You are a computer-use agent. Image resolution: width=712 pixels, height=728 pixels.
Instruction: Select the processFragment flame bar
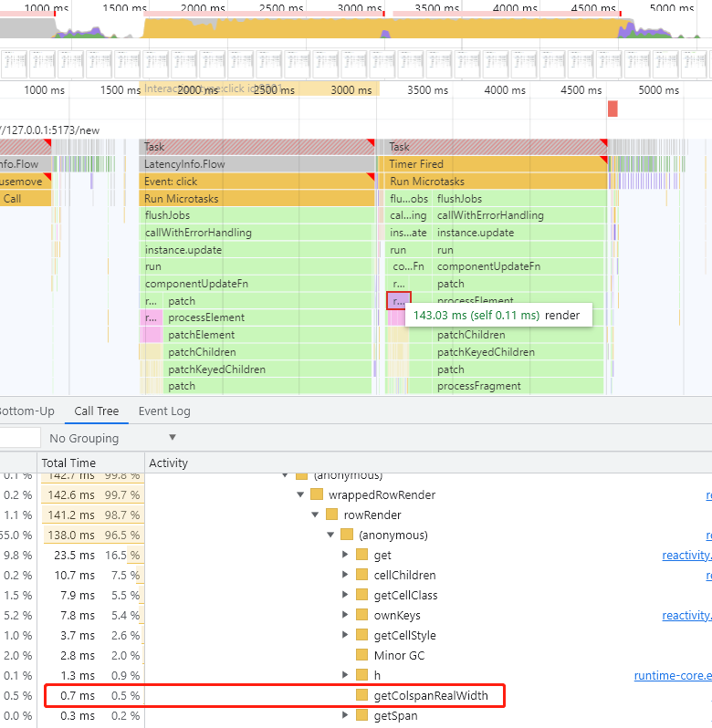(x=518, y=386)
